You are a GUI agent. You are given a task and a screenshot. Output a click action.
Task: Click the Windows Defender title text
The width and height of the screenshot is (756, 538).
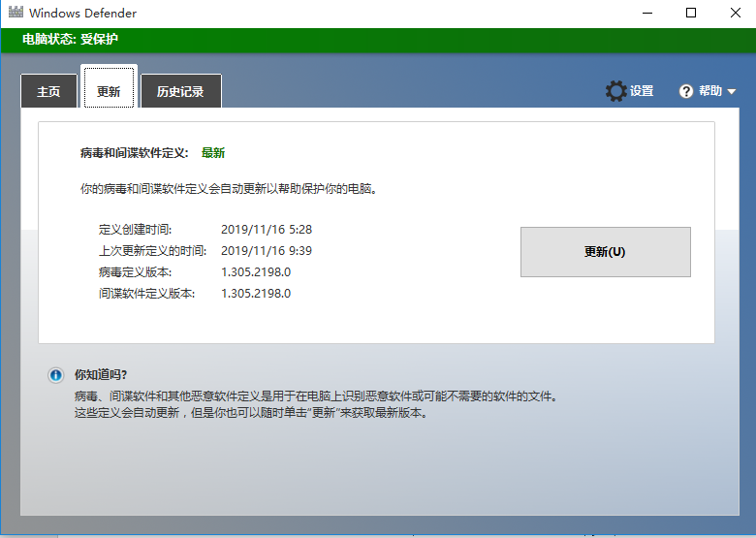click(x=82, y=13)
